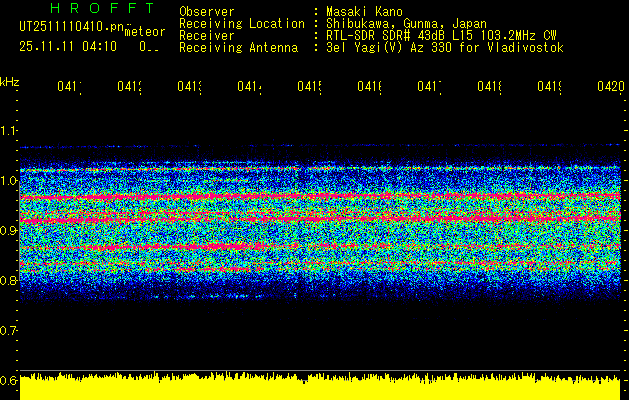Click the 'Receiver' field label

(207, 36)
